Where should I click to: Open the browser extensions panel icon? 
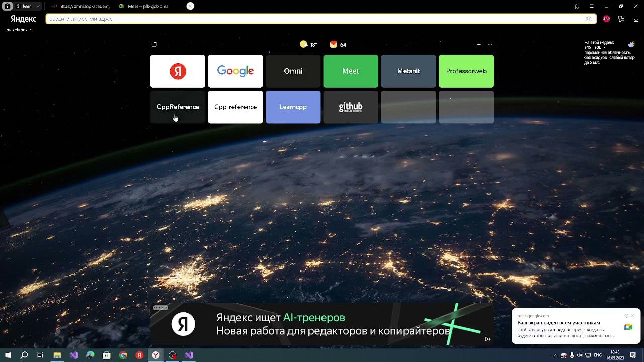(x=621, y=19)
